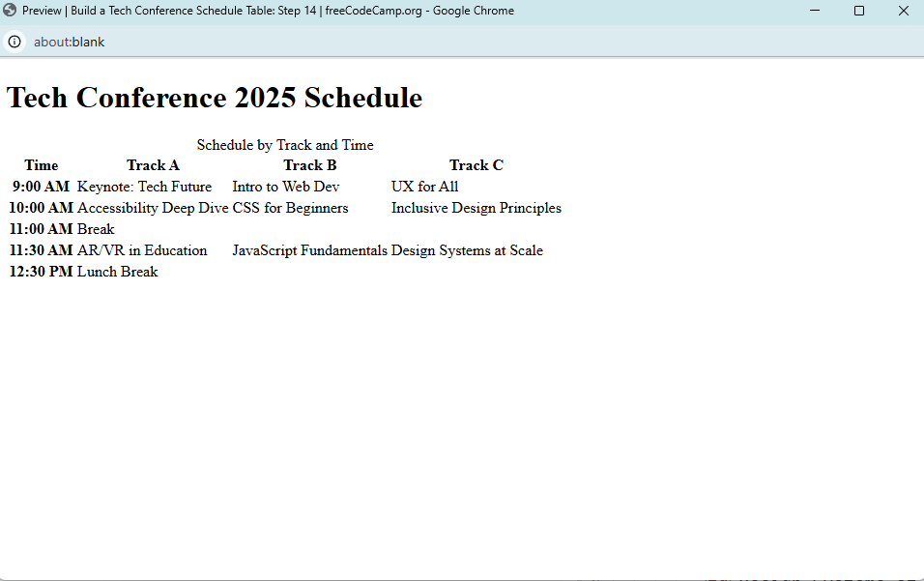Viewport: 924px width, 581px height.
Task: Click the site information icon beside about:blank
Action: click(x=14, y=42)
